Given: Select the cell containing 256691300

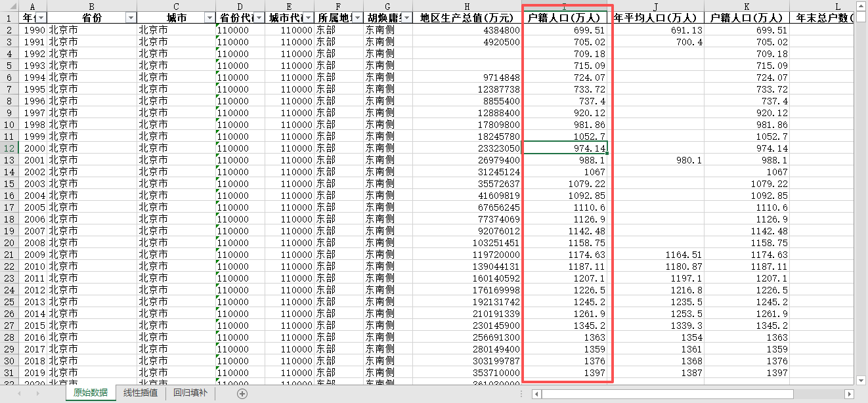Looking at the screenshot, I should coord(467,337).
